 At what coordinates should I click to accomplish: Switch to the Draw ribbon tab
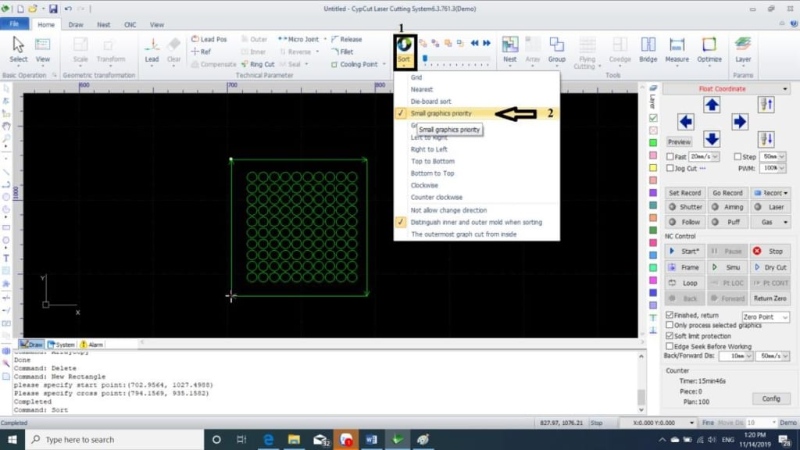[x=75, y=22]
